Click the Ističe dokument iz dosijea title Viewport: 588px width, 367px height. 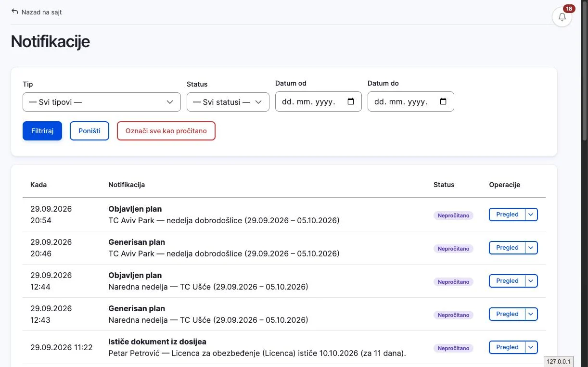157,342
